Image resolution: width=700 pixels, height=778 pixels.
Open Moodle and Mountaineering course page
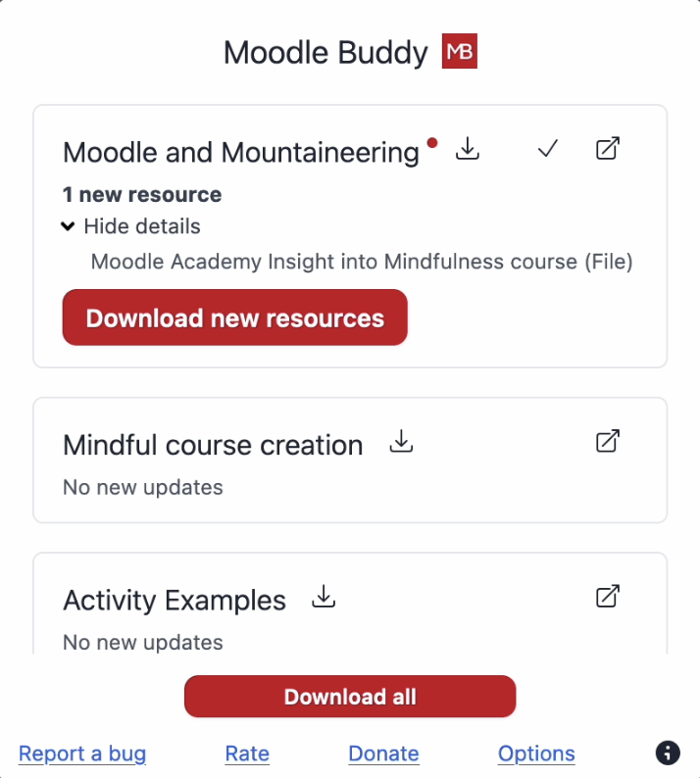tap(608, 149)
